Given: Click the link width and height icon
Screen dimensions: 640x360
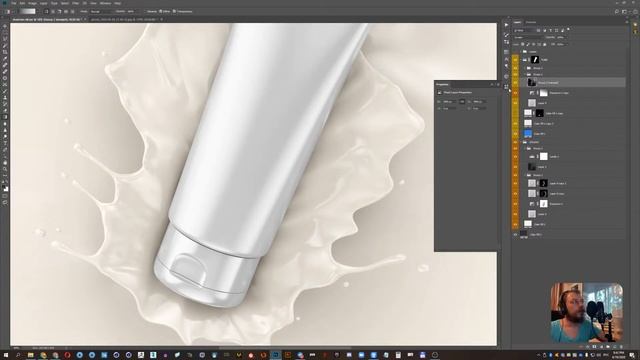Looking at the screenshot, I should click(x=462, y=101).
